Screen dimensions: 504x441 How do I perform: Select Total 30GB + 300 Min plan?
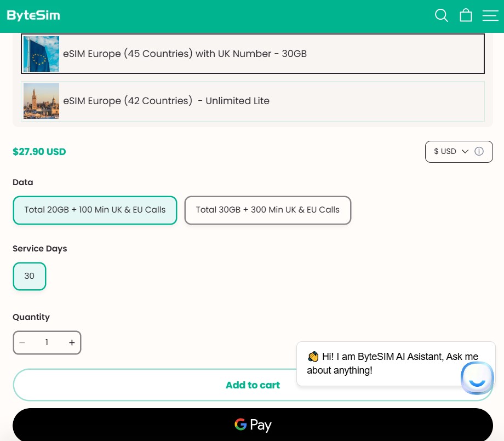pos(267,210)
